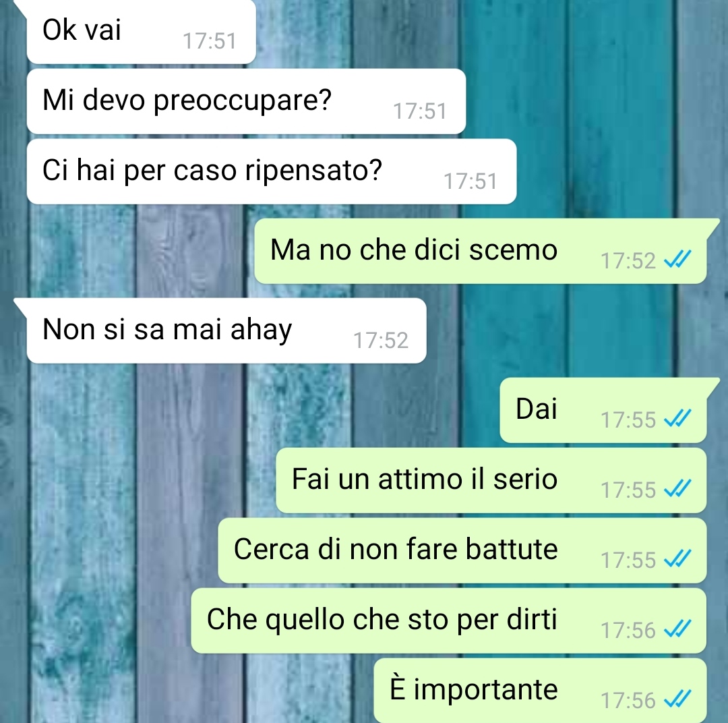Click the 17:51 timestamp on 'Ok vai'
Screen dimensions: 728x723
[210, 41]
